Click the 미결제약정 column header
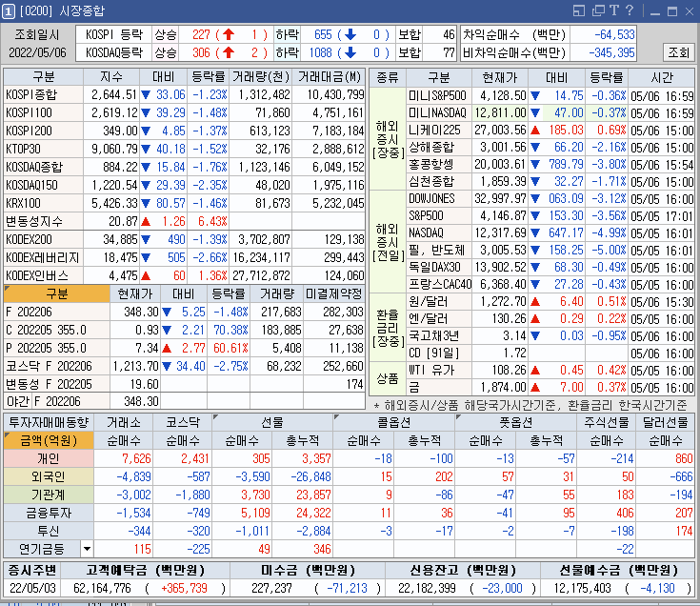Image resolution: width=700 pixels, height=606 pixels. point(334,293)
